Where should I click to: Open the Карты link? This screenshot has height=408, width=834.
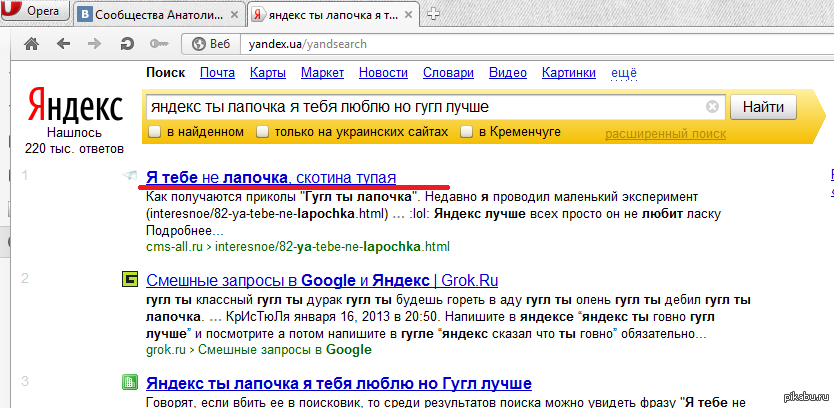click(268, 73)
